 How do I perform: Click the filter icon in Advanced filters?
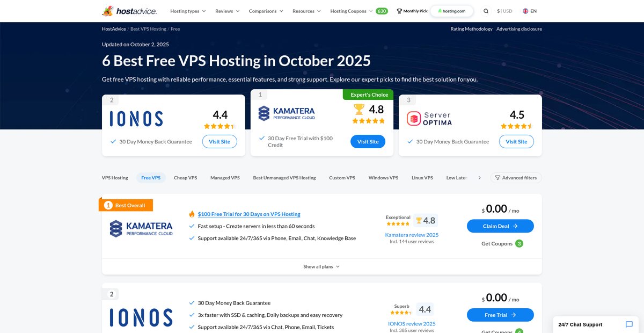coord(497,178)
